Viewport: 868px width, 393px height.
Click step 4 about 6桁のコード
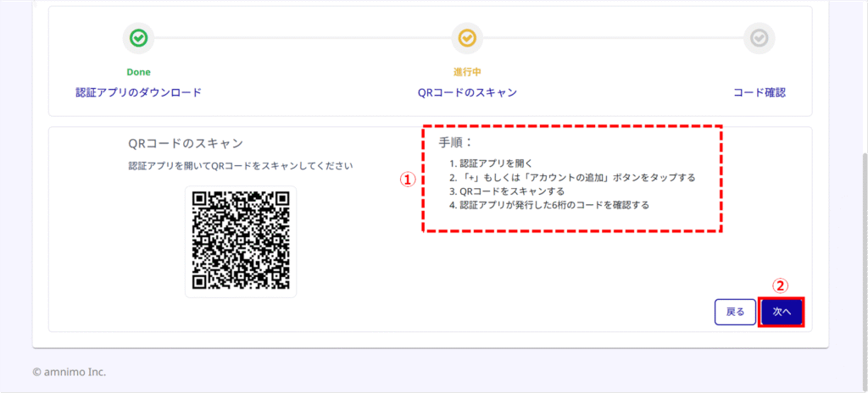point(549,205)
